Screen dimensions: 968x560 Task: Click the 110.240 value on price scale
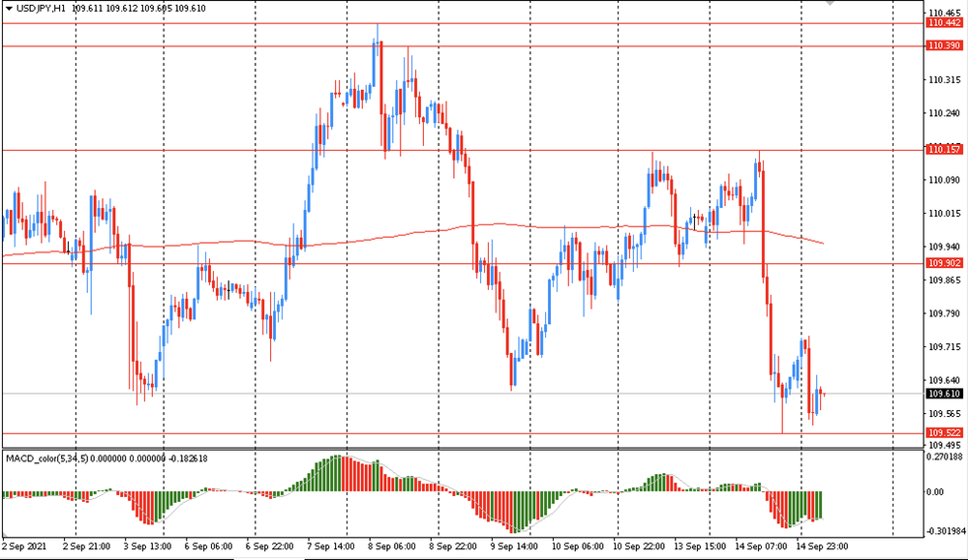pos(945,113)
